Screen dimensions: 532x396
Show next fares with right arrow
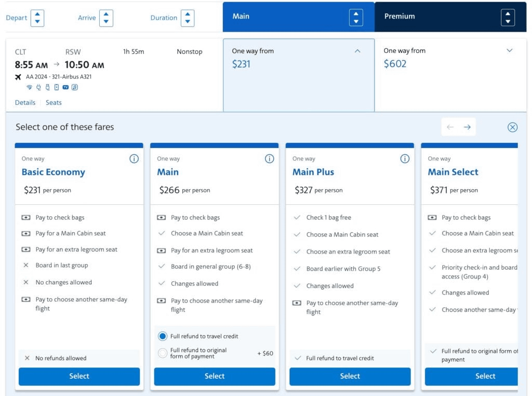click(467, 127)
